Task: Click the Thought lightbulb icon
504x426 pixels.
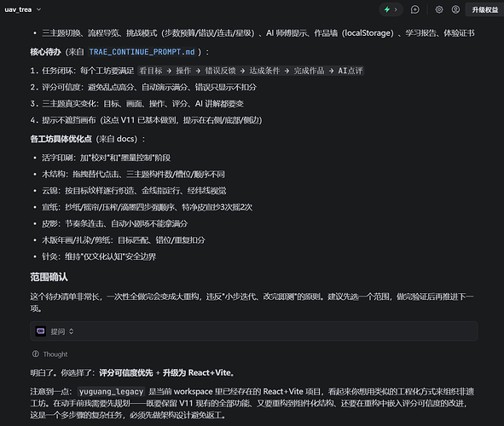Action: tap(35, 354)
